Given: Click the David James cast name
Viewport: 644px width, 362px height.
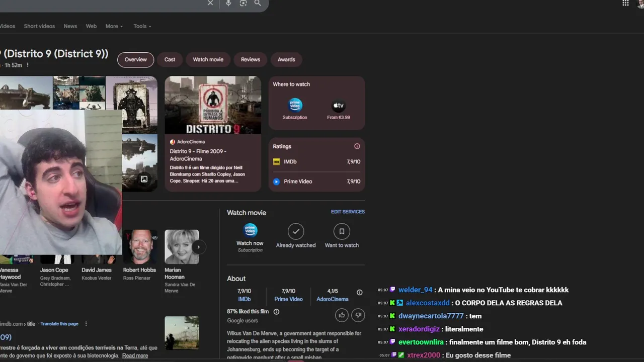Looking at the screenshot, I should pos(97,270).
